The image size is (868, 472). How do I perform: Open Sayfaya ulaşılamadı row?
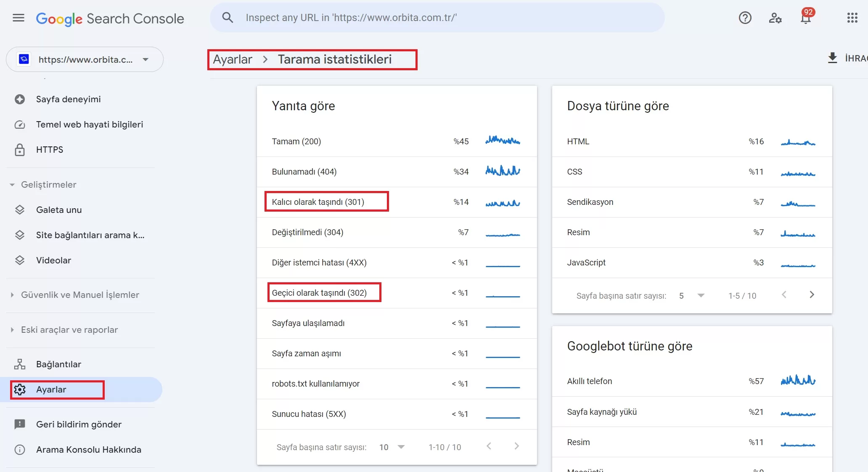(x=397, y=323)
